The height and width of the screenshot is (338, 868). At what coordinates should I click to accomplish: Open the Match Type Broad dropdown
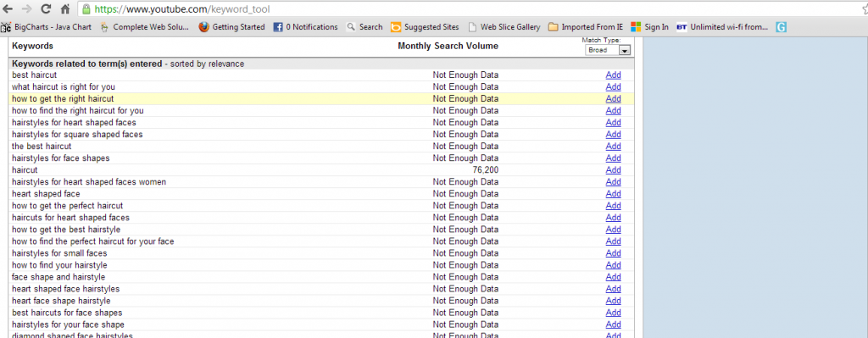tap(608, 50)
